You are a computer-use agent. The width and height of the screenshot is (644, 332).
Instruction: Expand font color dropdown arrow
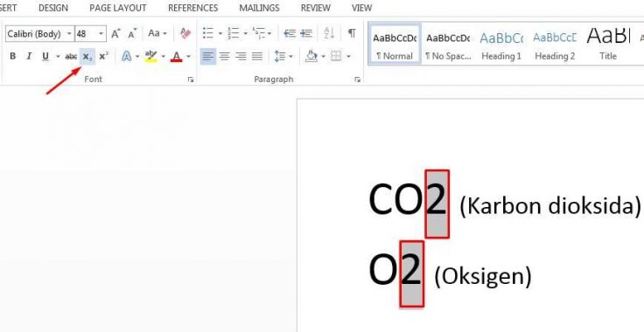point(188,56)
